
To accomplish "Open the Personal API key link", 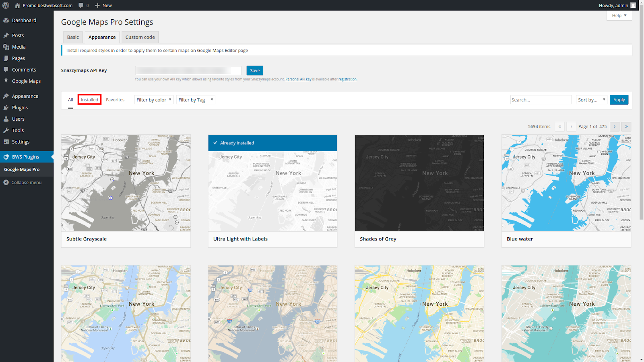I will [x=298, y=79].
